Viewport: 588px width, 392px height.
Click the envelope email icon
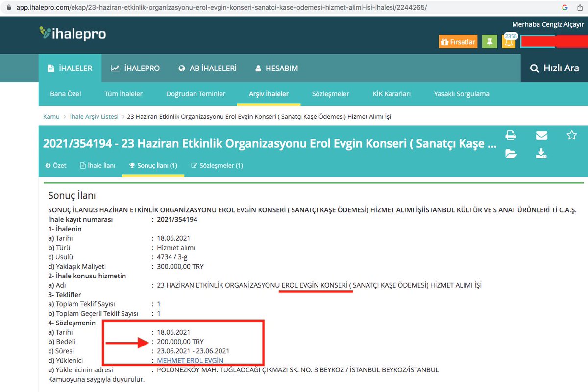tap(541, 135)
